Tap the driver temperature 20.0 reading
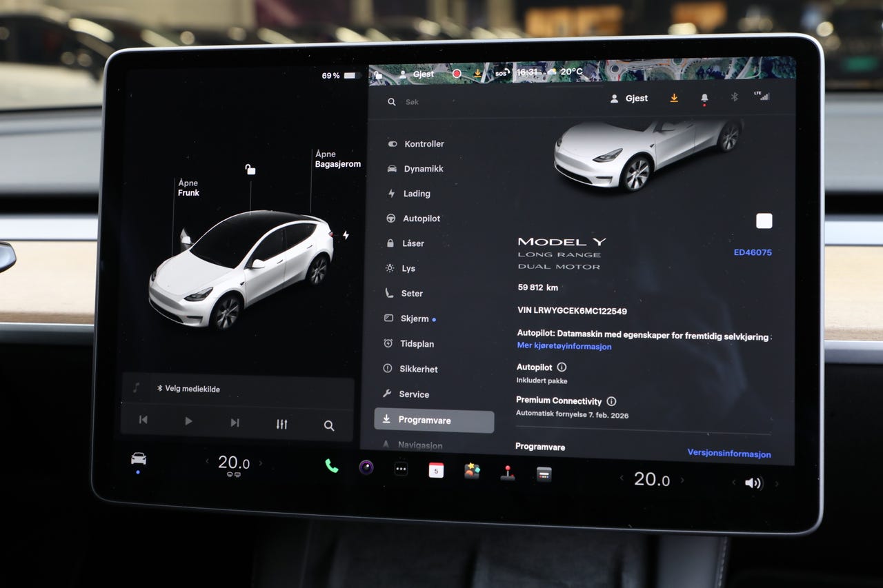883x588 pixels. coord(234,463)
